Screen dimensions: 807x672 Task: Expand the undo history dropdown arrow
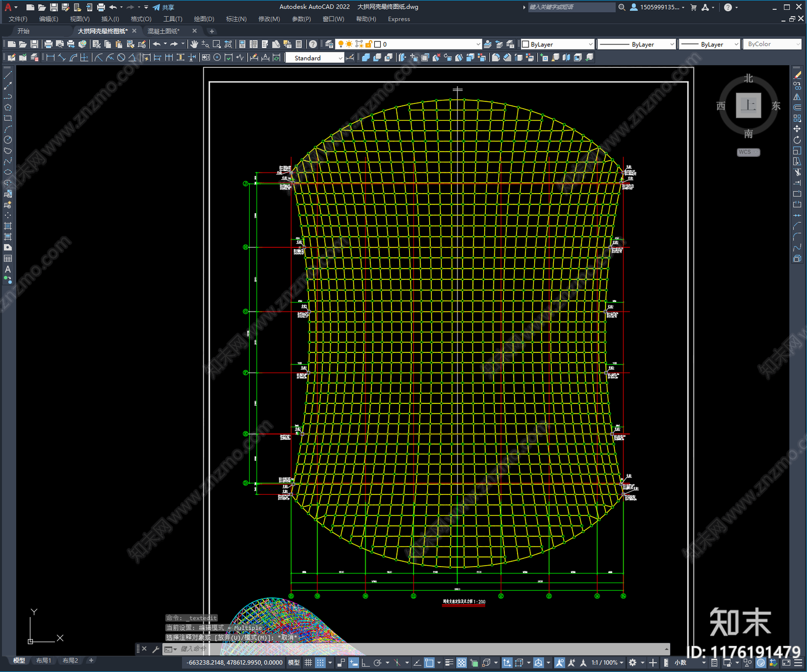click(x=165, y=44)
